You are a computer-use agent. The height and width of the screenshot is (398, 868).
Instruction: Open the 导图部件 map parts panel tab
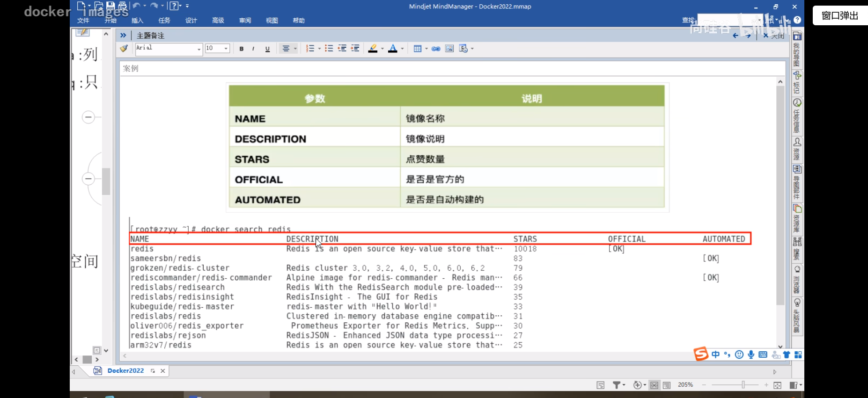(x=797, y=182)
